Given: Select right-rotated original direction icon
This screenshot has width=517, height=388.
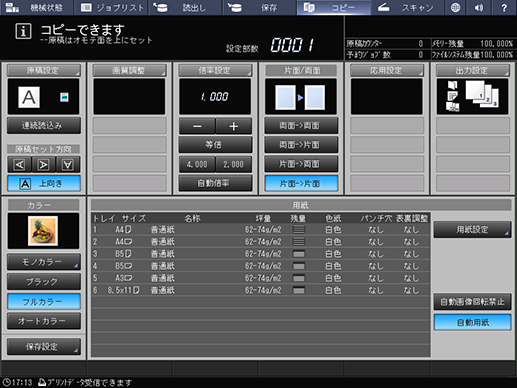Looking at the screenshot, I should [44, 165].
